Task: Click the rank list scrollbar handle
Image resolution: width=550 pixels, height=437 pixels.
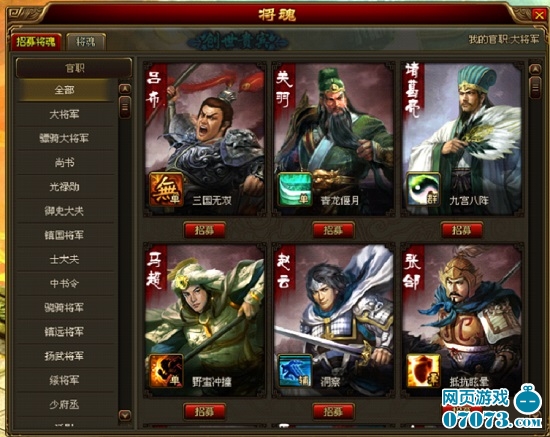Action: click(x=125, y=107)
